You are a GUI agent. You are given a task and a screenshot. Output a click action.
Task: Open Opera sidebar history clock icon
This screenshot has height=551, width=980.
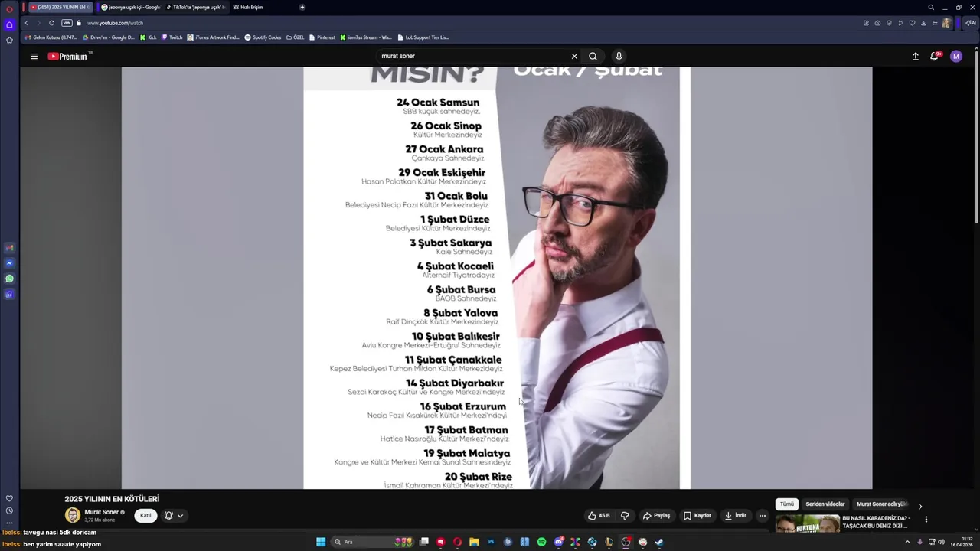[9, 510]
